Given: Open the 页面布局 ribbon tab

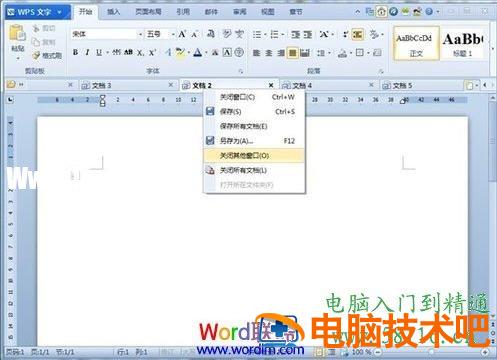Looking at the screenshot, I should pyautogui.click(x=148, y=12).
